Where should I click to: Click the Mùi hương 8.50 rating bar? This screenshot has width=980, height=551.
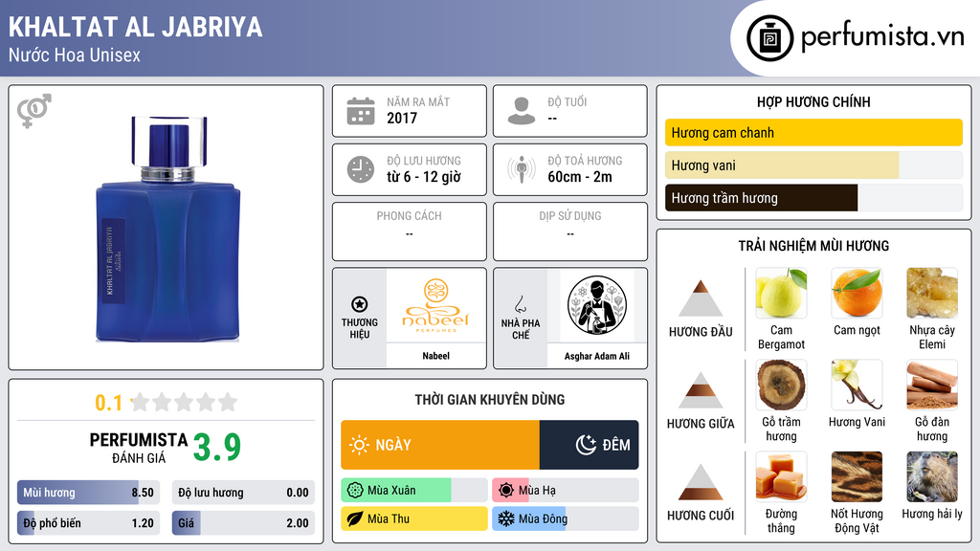[x=88, y=493]
